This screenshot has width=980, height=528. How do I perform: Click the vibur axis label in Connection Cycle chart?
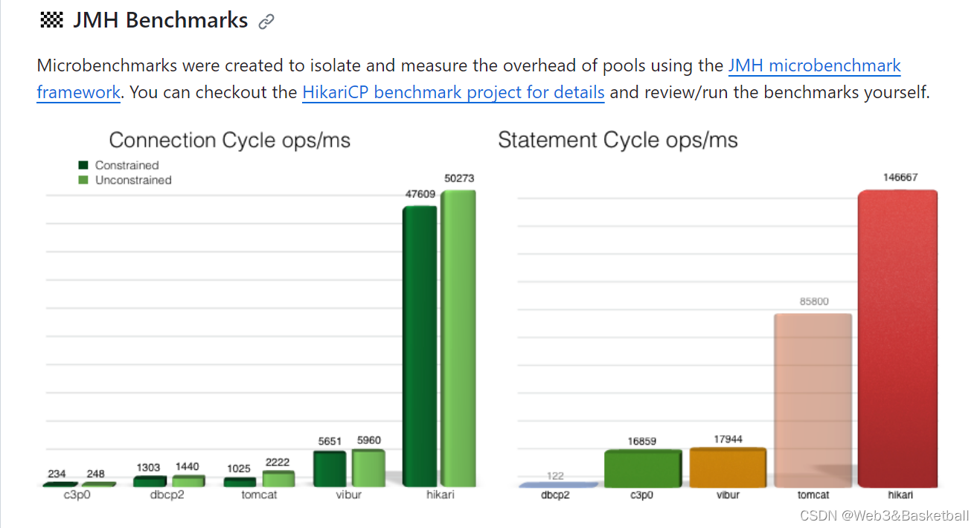pyautogui.click(x=348, y=495)
